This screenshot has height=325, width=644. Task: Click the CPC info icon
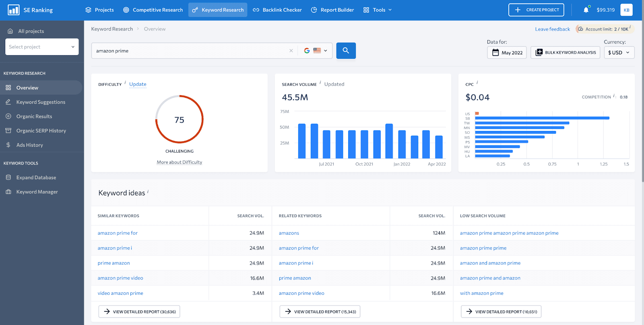click(477, 83)
